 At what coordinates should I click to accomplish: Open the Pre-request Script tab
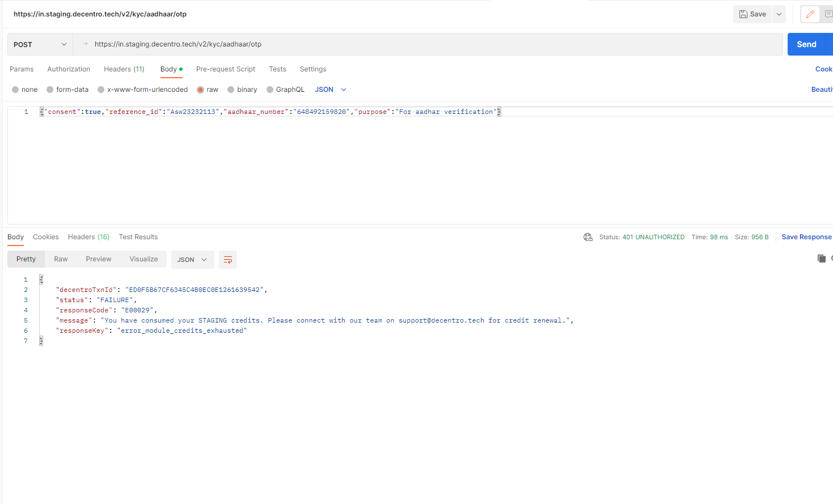[226, 69]
